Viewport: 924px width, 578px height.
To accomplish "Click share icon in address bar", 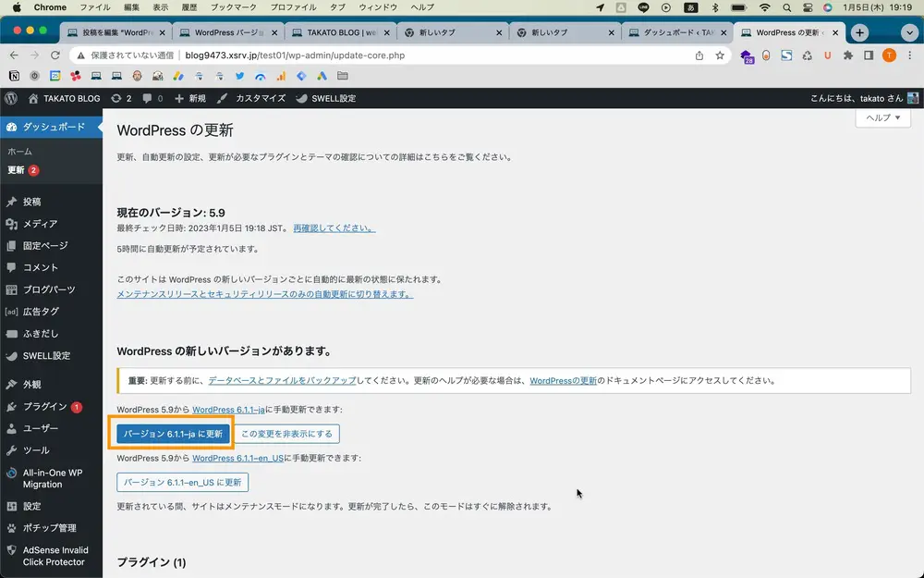I will coord(699,55).
